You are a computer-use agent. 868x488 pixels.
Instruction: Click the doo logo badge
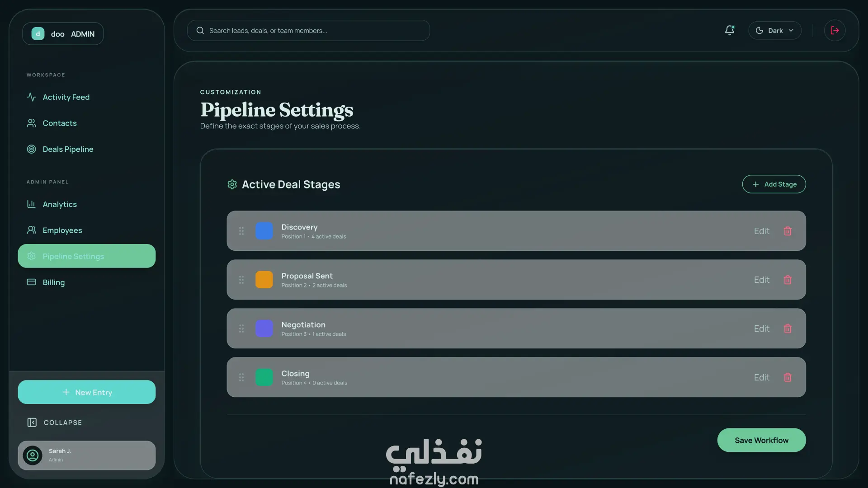point(38,34)
